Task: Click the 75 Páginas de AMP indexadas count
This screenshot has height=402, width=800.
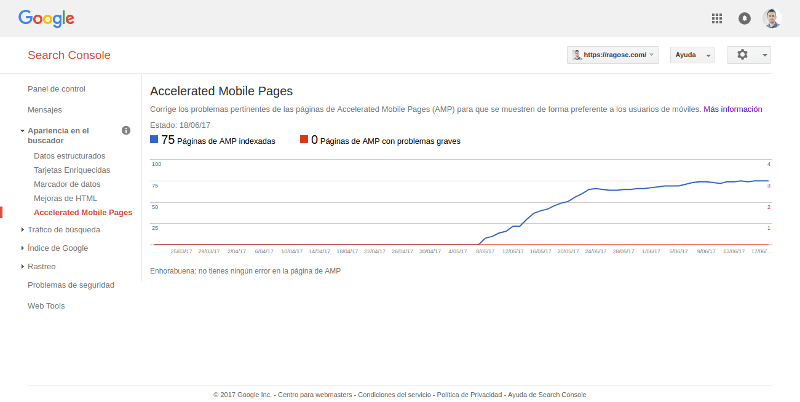Action: point(218,140)
